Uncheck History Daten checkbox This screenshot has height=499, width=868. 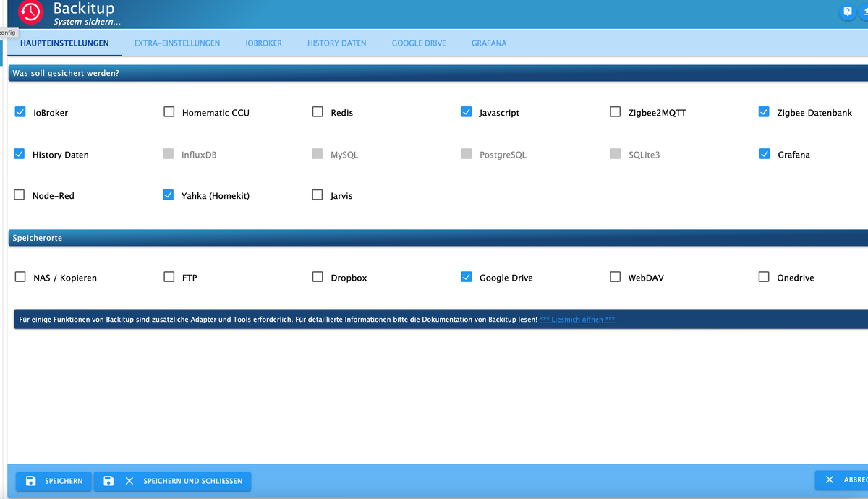tap(20, 154)
